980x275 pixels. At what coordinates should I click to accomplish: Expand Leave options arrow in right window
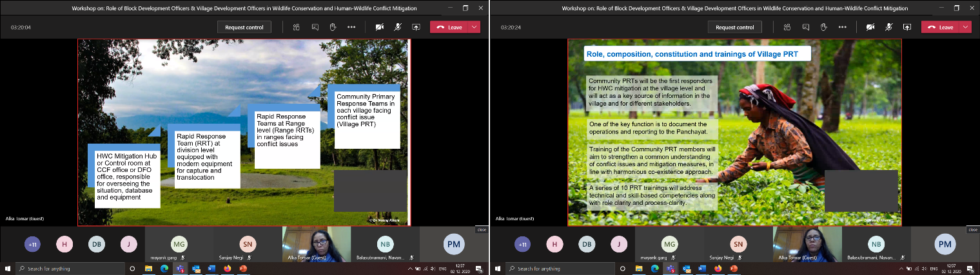[965, 27]
